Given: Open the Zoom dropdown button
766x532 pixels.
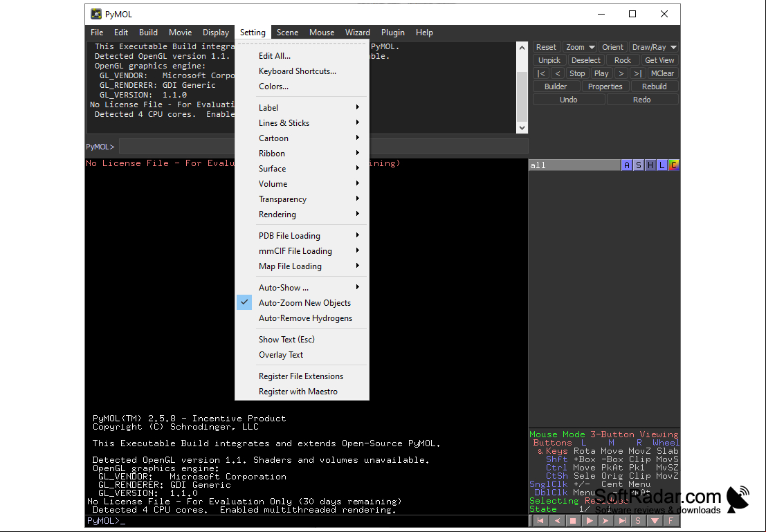Looking at the screenshot, I should pos(580,47).
